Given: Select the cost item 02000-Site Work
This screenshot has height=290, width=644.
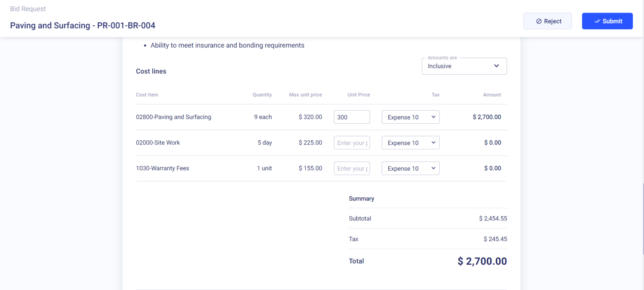Looking at the screenshot, I should pos(158,143).
